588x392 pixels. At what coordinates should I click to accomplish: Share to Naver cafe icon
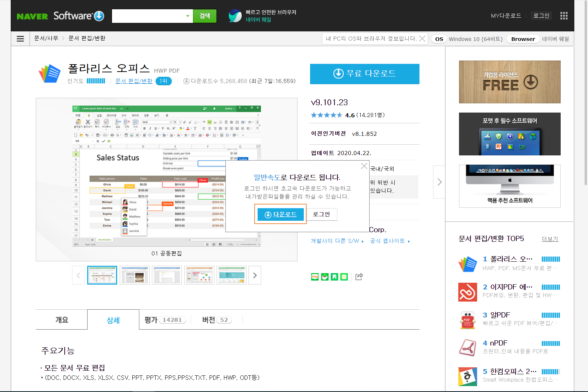point(325,277)
